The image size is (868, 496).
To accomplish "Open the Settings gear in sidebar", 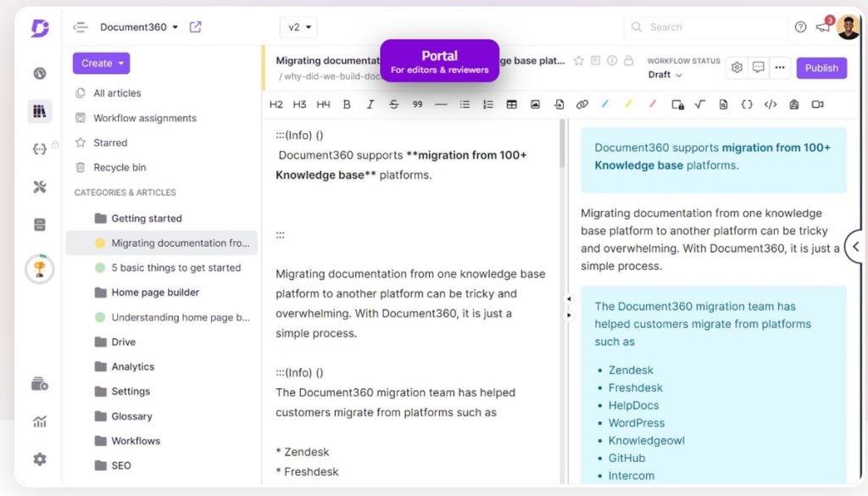I will [39, 459].
